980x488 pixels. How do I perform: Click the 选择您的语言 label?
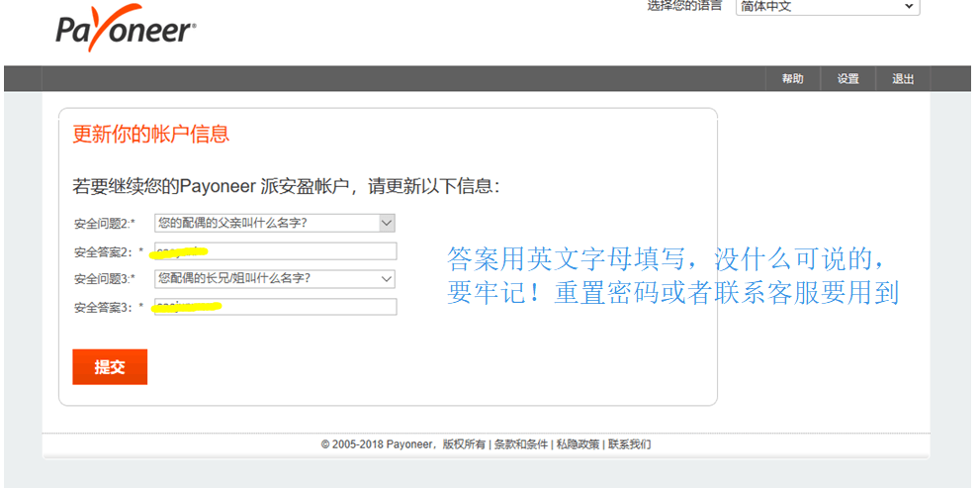click(684, 6)
